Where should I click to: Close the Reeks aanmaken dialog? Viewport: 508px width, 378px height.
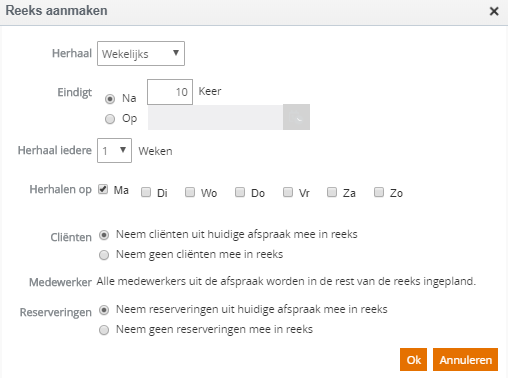(494, 11)
